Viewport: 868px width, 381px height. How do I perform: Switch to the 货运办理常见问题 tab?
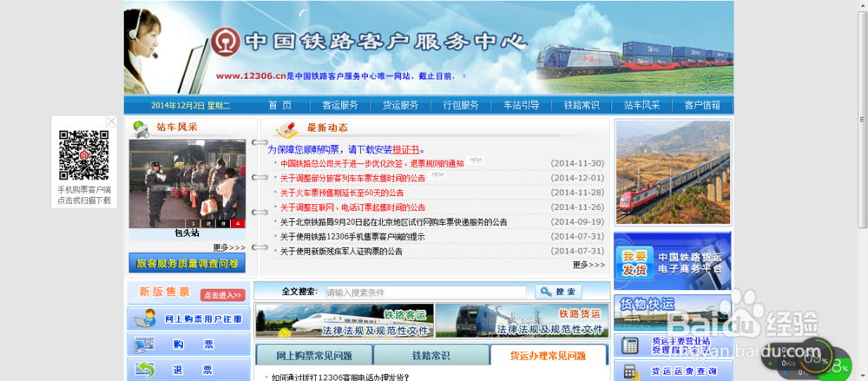(x=548, y=356)
